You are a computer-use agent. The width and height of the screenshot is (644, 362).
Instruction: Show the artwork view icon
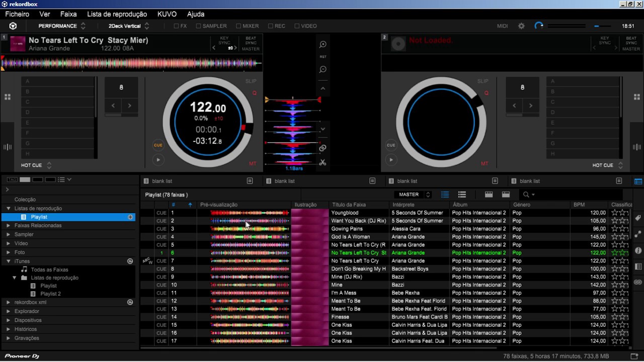pos(489,195)
